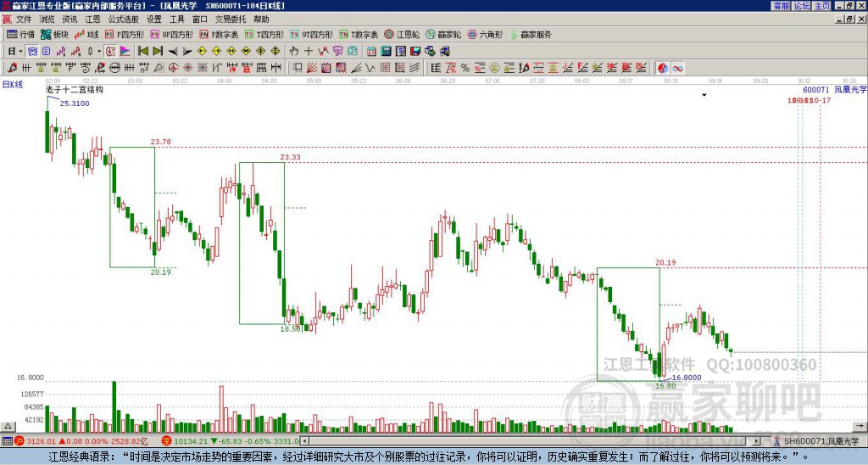
Task: Toggle the blue infinity icon
Action: (677, 68)
